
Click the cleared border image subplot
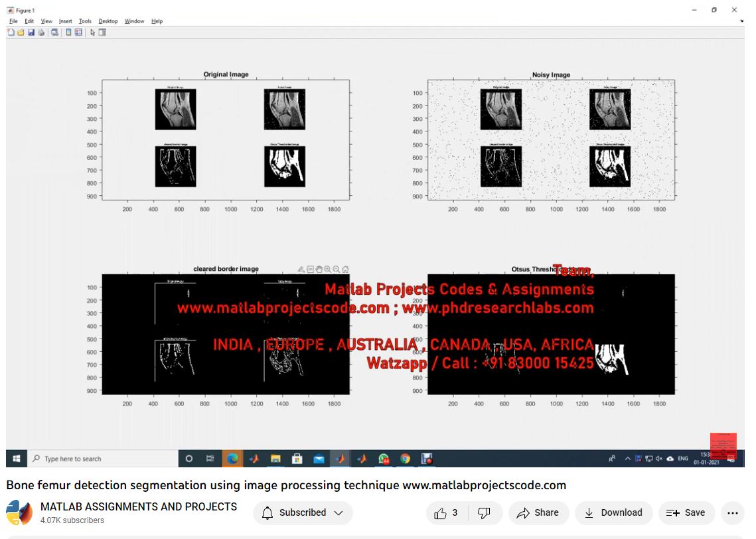(226, 334)
